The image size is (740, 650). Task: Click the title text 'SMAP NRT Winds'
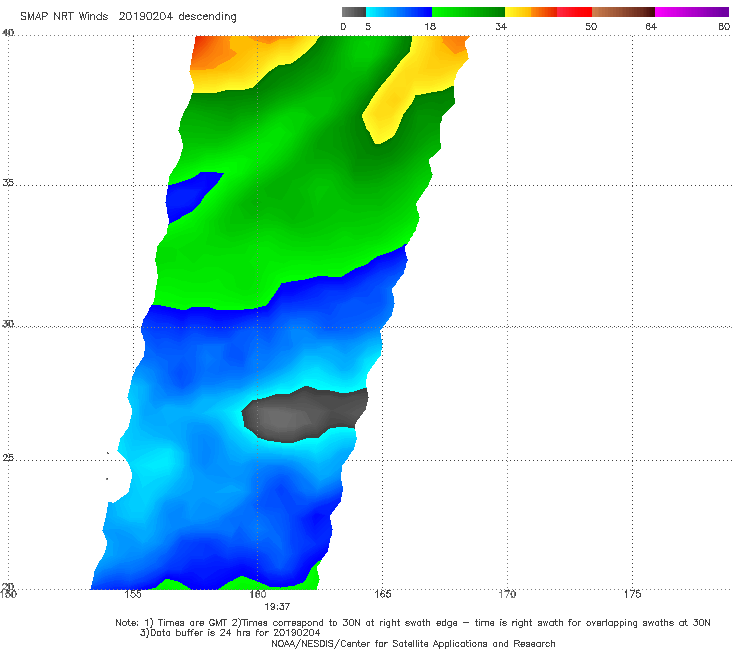(x=64, y=17)
